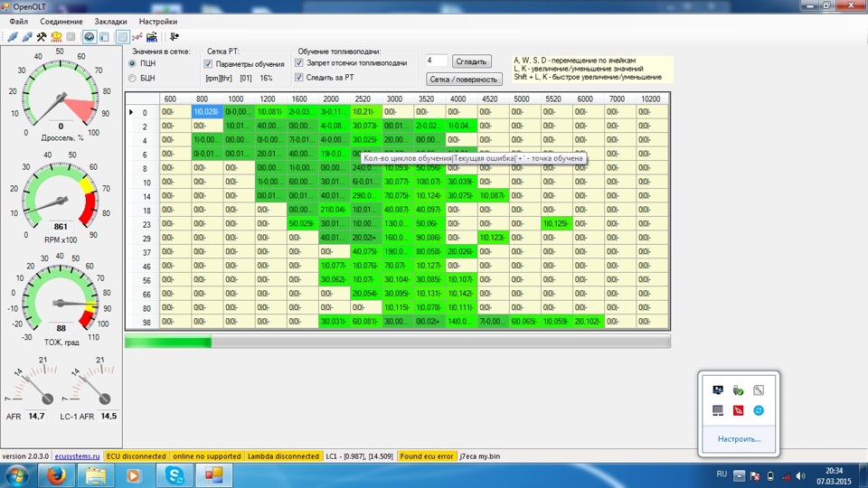Toggle Параметры обучения checkbox
The width and height of the screenshot is (868, 488).
point(208,64)
